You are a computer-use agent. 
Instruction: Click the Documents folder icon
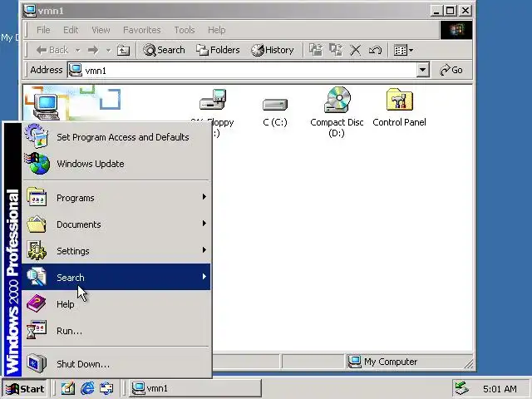point(37,224)
